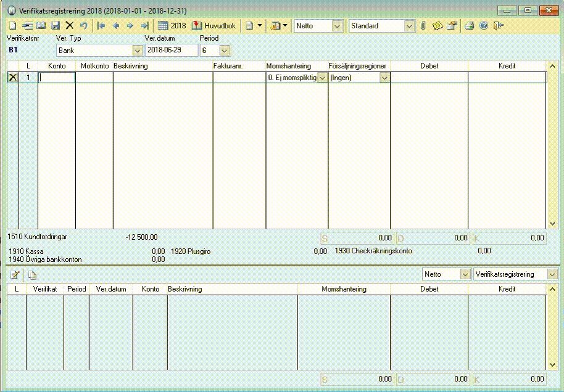Click the document template icon in the toolbar

click(x=249, y=25)
